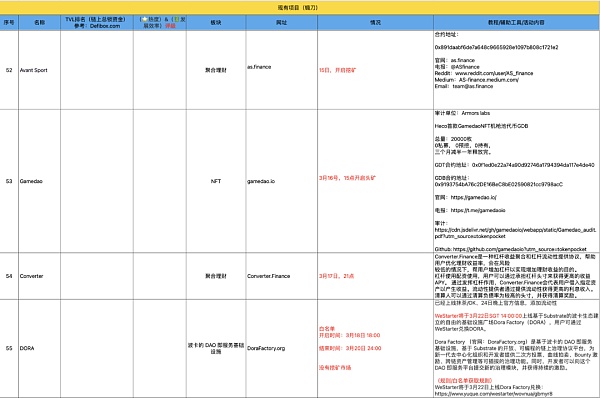Click the yellow title banner at top

[300, 7]
